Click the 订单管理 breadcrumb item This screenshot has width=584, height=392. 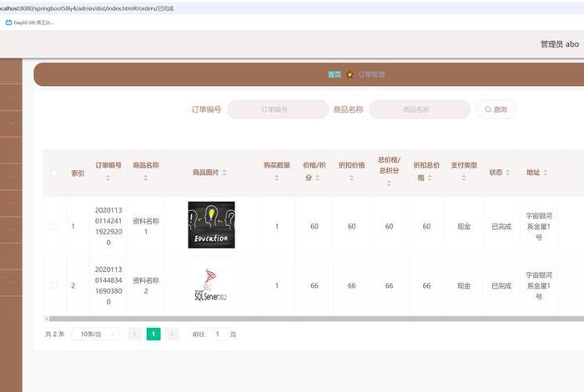pos(371,74)
